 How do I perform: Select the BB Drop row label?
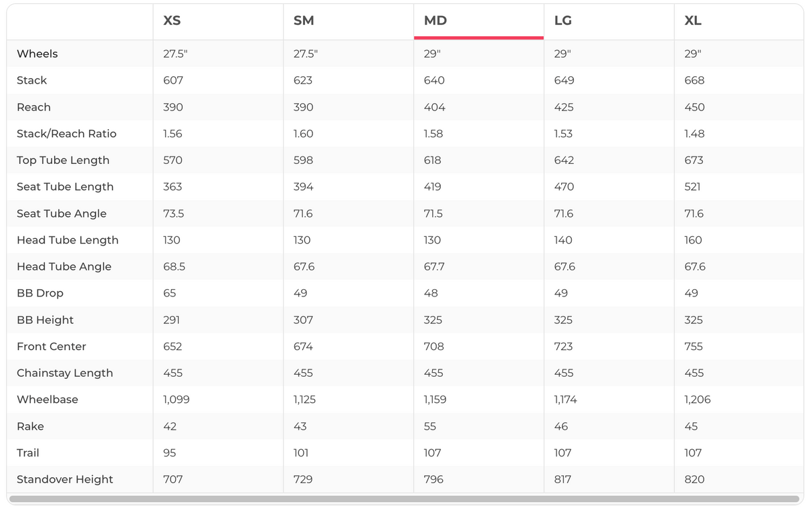[x=40, y=293]
